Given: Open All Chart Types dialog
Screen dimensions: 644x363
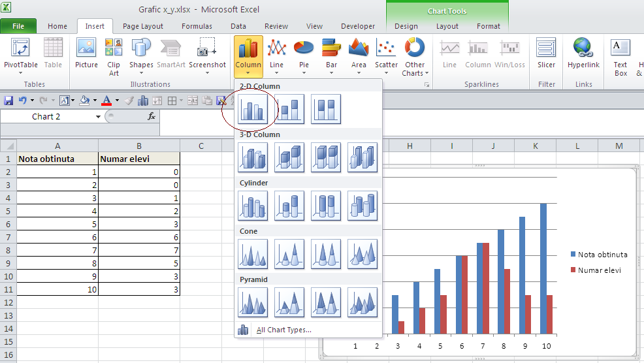Looking at the screenshot, I should [x=283, y=330].
